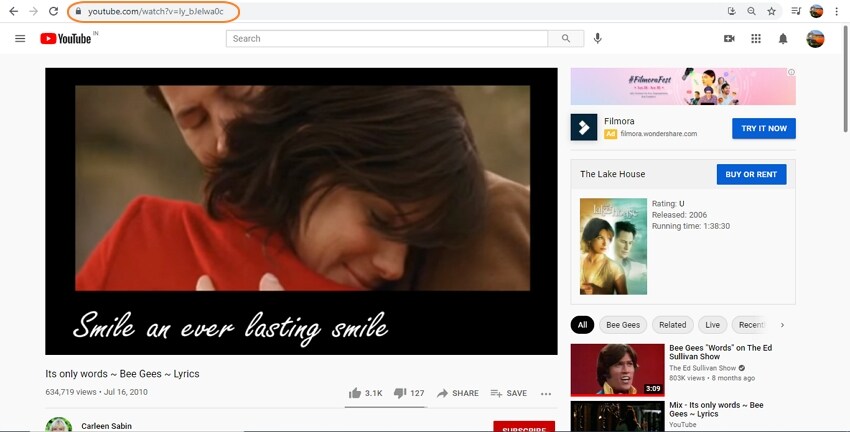Image resolution: width=850 pixels, height=432 pixels.
Task: Click 'Rating: U' text
Action: (x=668, y=204)
